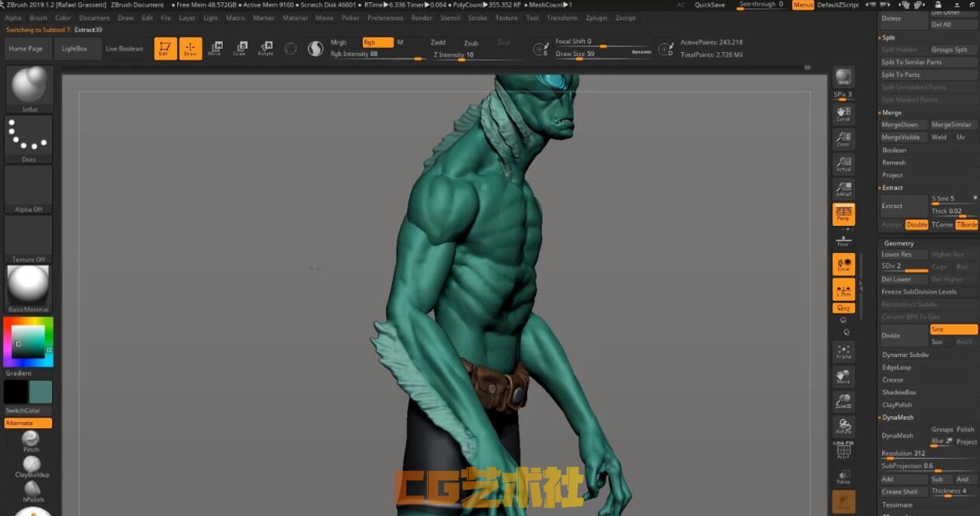Image resolution: width=980 pixels, height=516 pixels.
Task: Open the Zplugin menu
Action: (597, 18)
